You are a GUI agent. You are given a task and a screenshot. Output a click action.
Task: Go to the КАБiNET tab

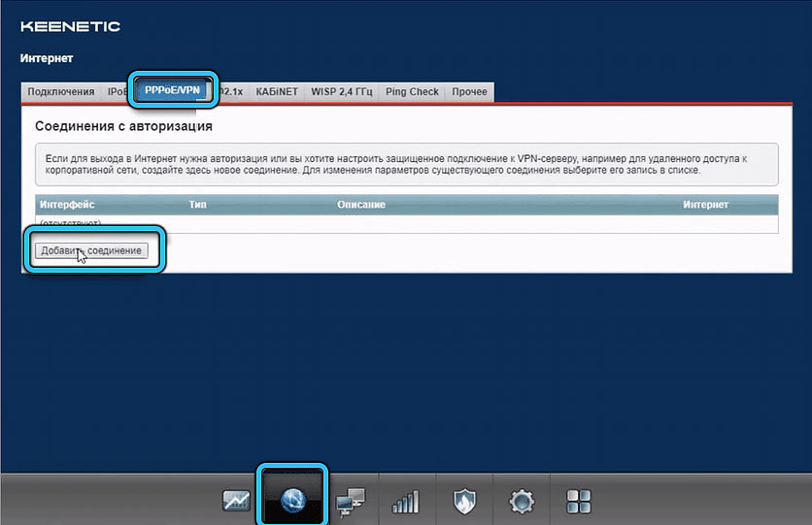pos(277,92)
